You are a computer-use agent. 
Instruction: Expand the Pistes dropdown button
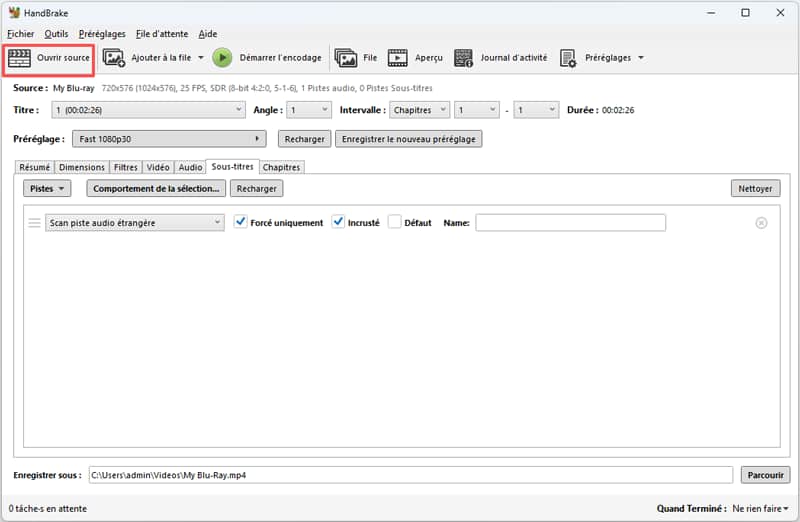point(47,189)
